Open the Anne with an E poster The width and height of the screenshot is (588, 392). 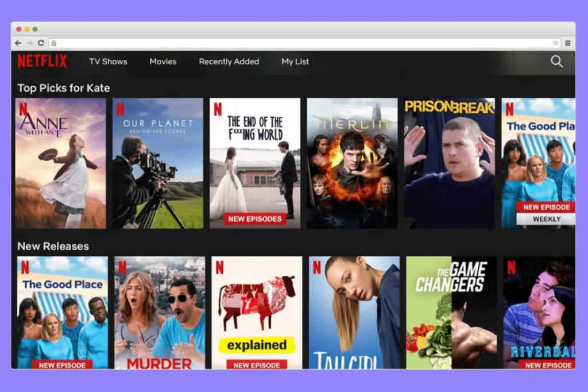click(x=61, y=163)
